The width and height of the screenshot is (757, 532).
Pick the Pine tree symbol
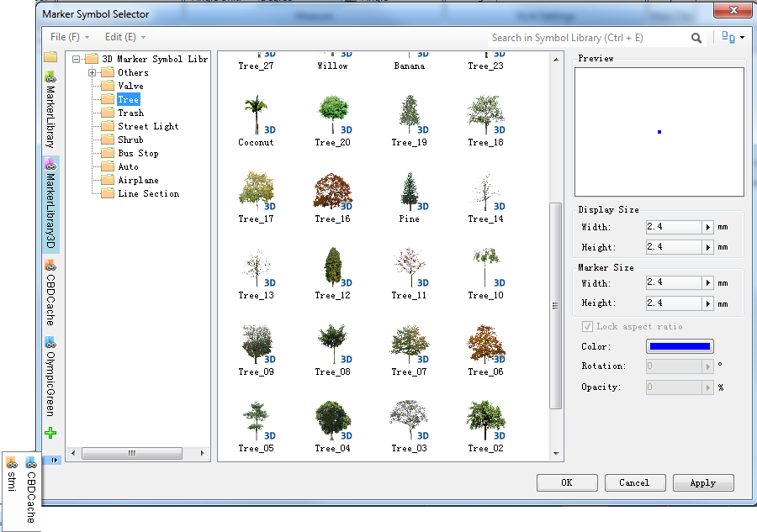409,192
